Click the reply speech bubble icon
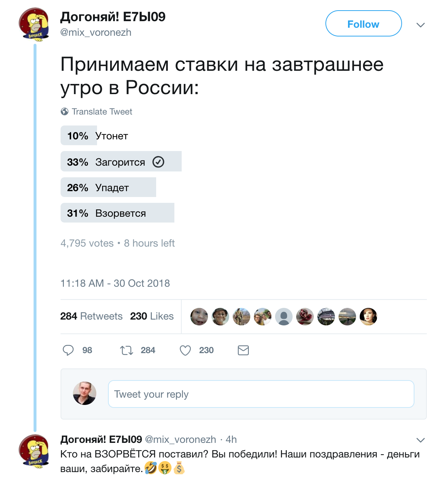This screenshot has height=483, width=448. click(x=69, y=350)
